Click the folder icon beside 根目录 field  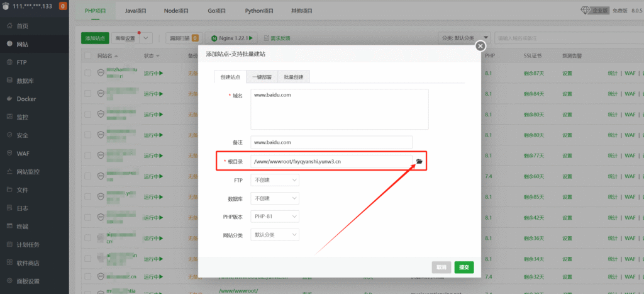tap(419, 162)
